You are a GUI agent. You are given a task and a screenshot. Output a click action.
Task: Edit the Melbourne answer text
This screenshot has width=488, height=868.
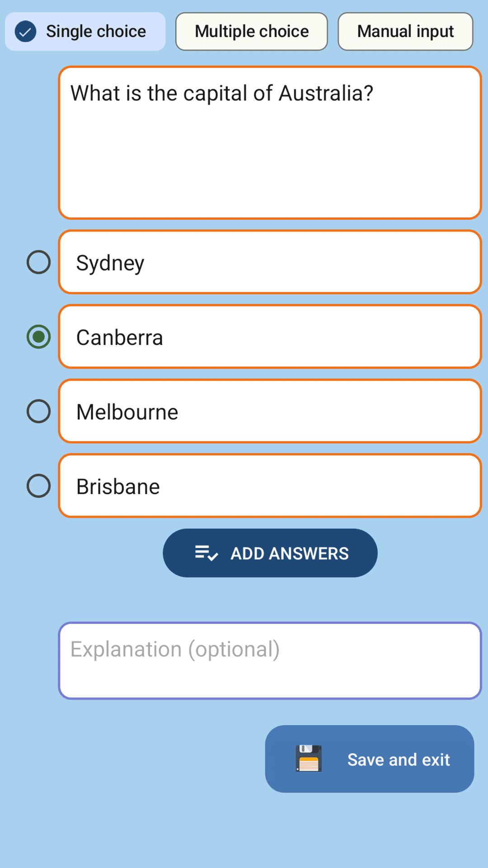point(127,412)
